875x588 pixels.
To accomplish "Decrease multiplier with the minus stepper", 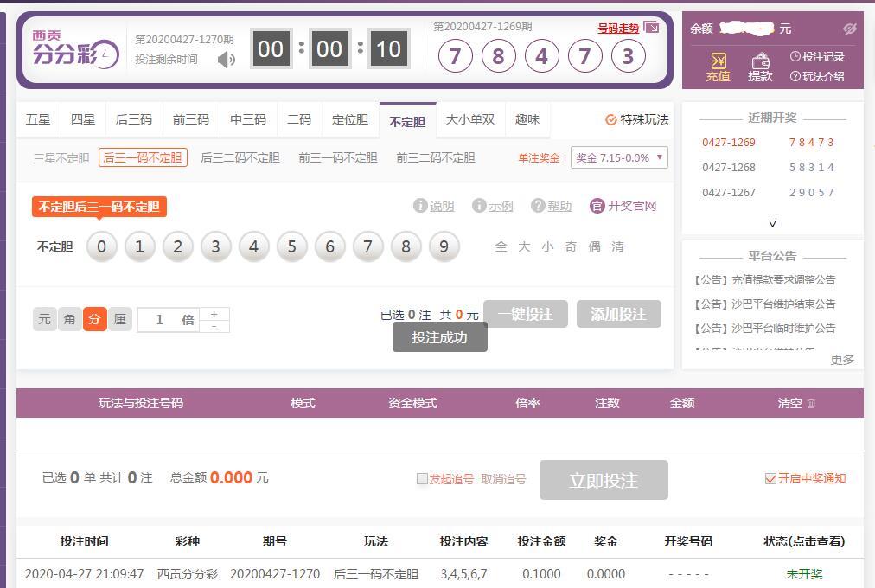I will pyautogui.click(x=214, y=326).
